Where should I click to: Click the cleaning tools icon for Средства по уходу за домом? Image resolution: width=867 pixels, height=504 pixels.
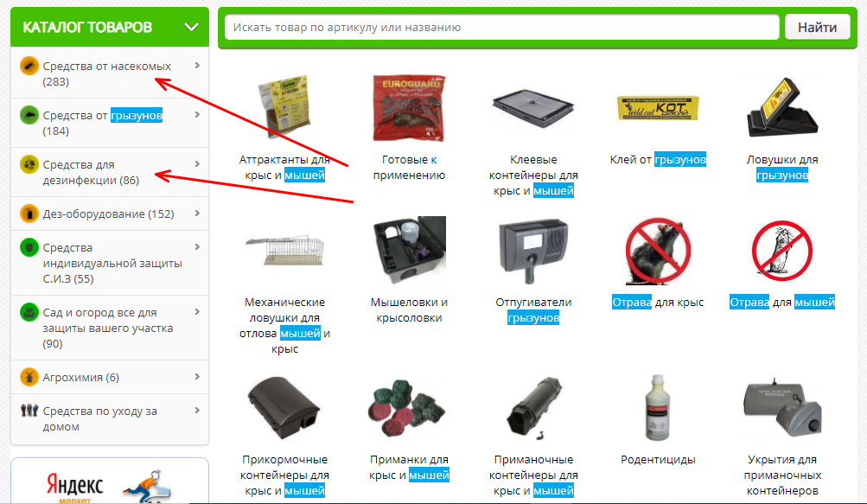(x=29, y=411)
